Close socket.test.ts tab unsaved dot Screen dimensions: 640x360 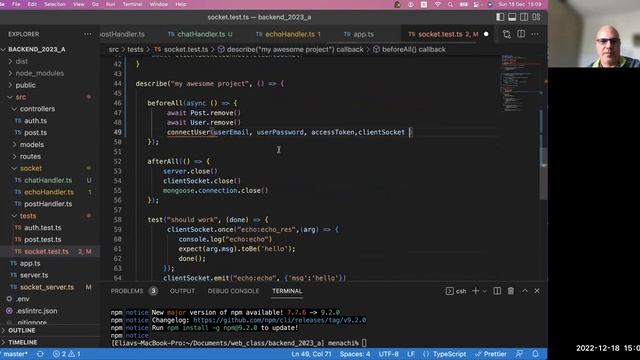click(x=486, y=34)
